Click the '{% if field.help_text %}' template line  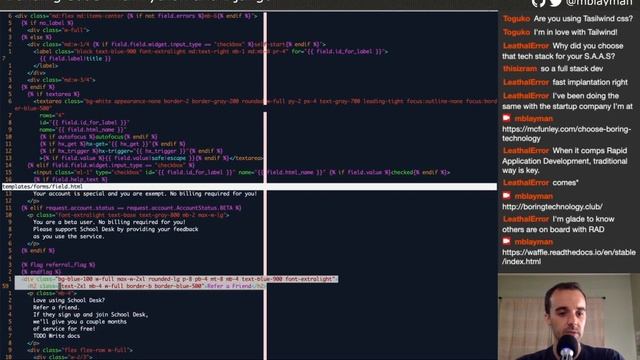click(70, 180)
